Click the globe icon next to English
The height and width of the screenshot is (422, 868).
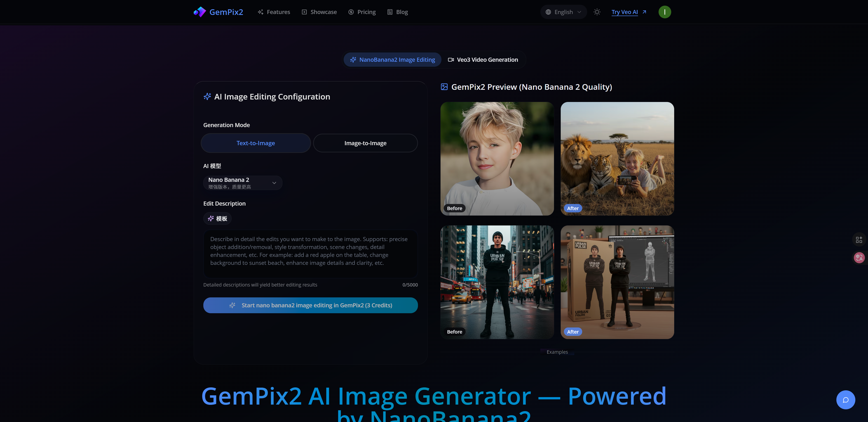pyautogui.click(x=549, y=12)
